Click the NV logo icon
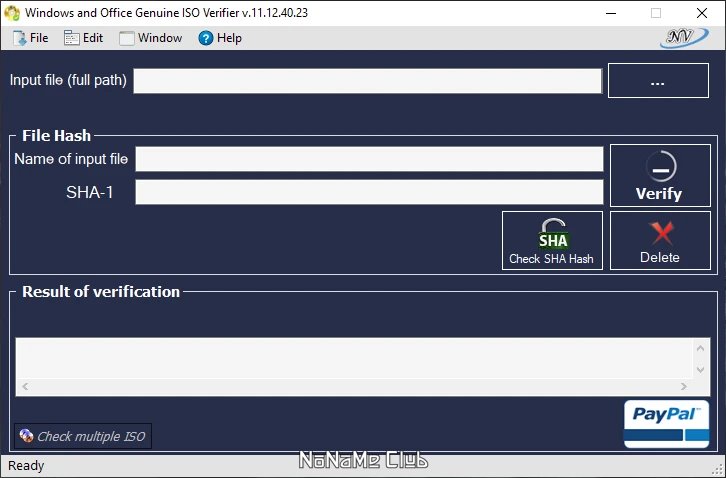This screenshot has height=478, width=726. 684,38
